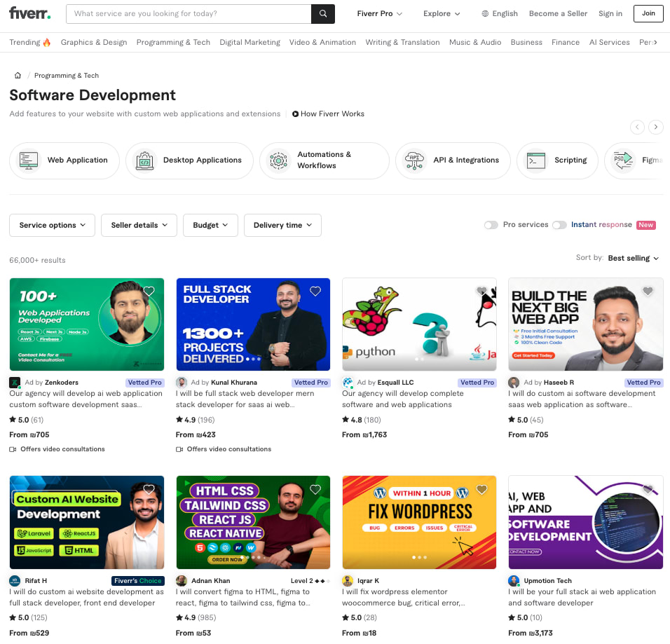This screenshot has width=670, height=644.
Task: Select Automations & Workflows subcategory
Action: 324,160
